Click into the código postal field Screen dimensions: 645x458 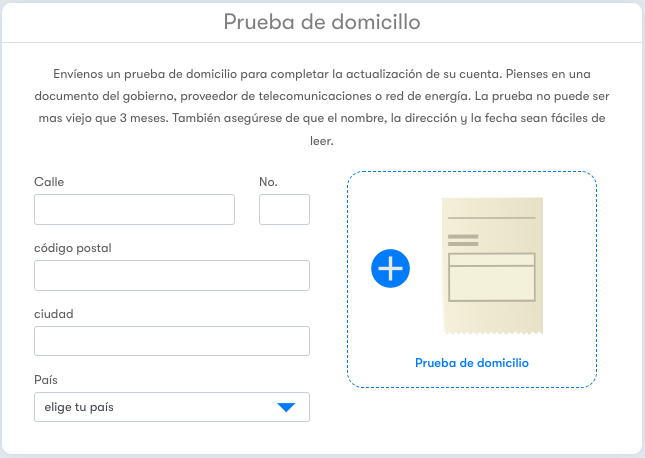coord(172,275)
